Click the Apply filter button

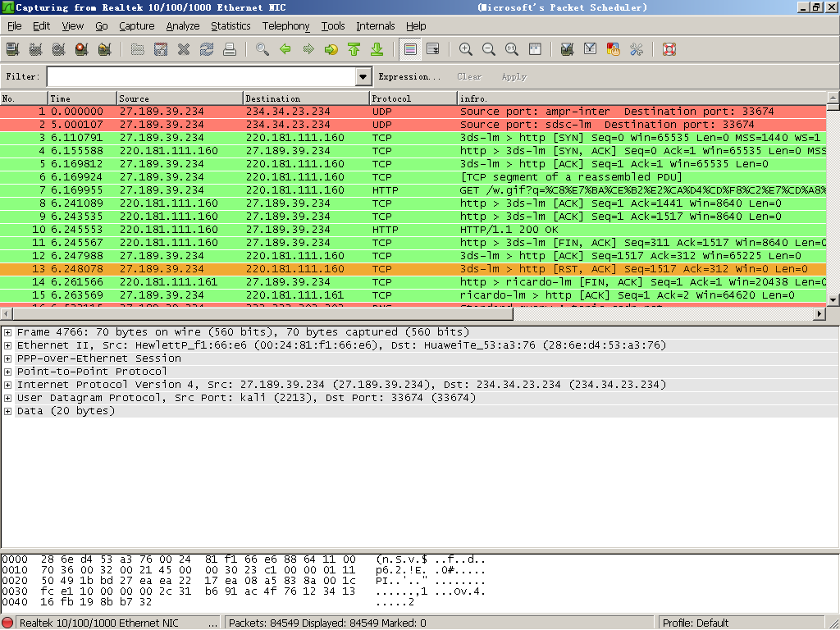pyautogui.click(x=514, y=76)
